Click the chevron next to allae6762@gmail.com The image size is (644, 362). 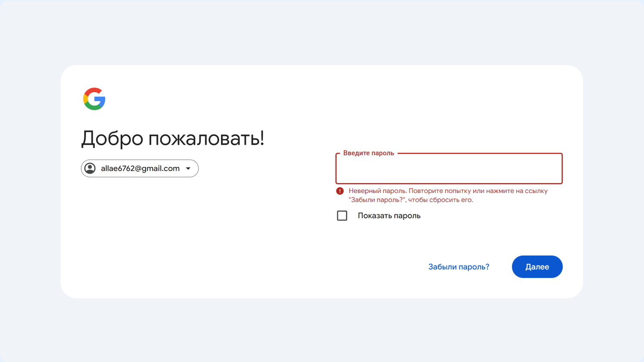[x=188, y=169]
